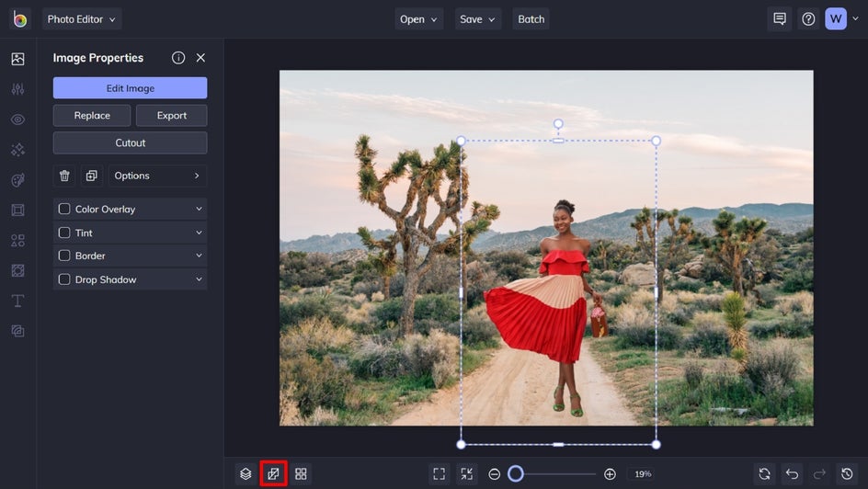Viewport: 868px width, 489px height.
Task: Click the red-highlighted flatten layers icon
Action: [273, 474]
